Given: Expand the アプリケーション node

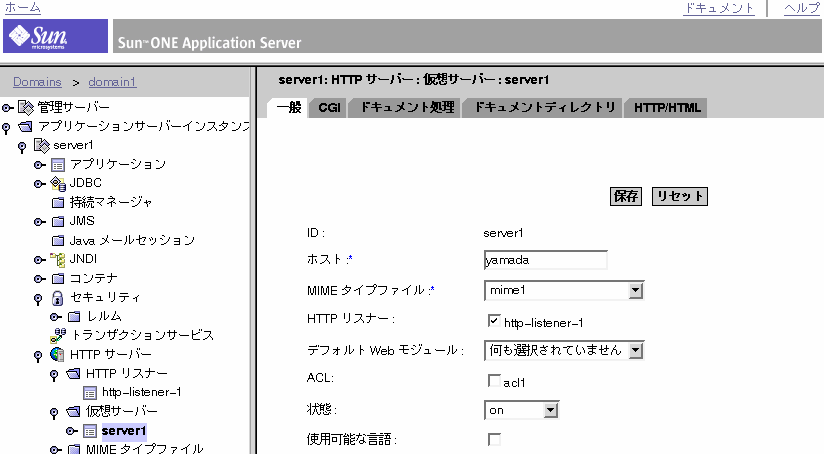Looking at the screenshot, I should point(39,165).
